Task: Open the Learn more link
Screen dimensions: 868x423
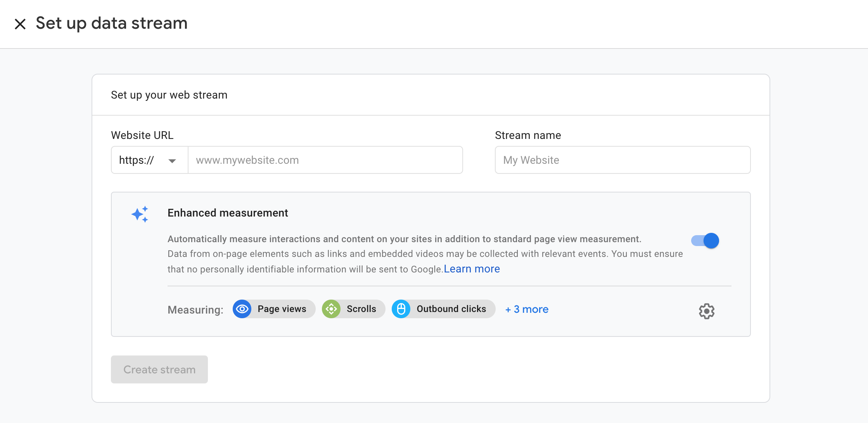Action: coord(472,269)
